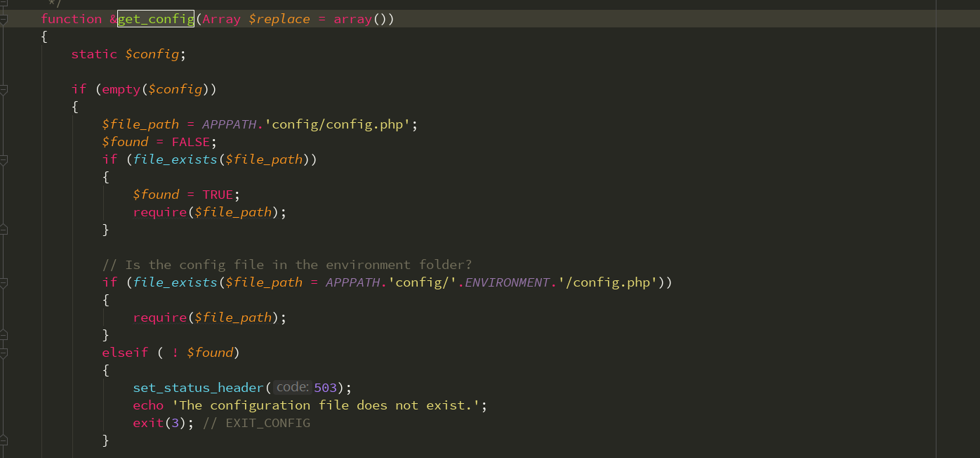Click the 'empty' function call
The image size is (980, 458).
(x=121, y=89)
